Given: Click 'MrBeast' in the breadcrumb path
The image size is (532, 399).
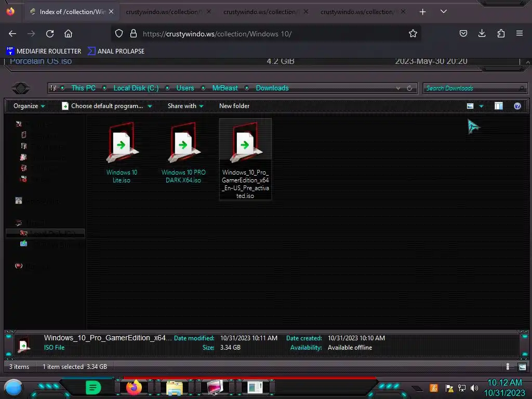Looking at the screenshot, I should tap(225, 88).
